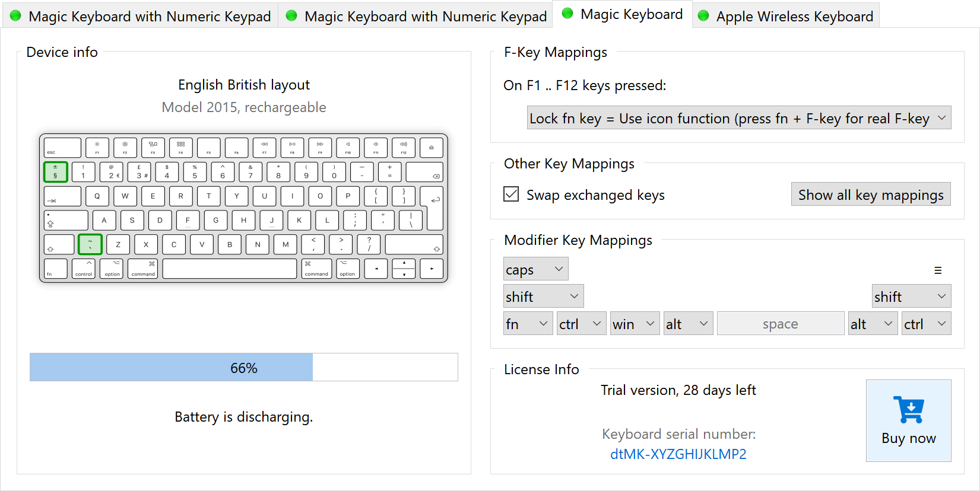
Task: Open the right ctrl mapping dropdown
Action: coord(926,324)
